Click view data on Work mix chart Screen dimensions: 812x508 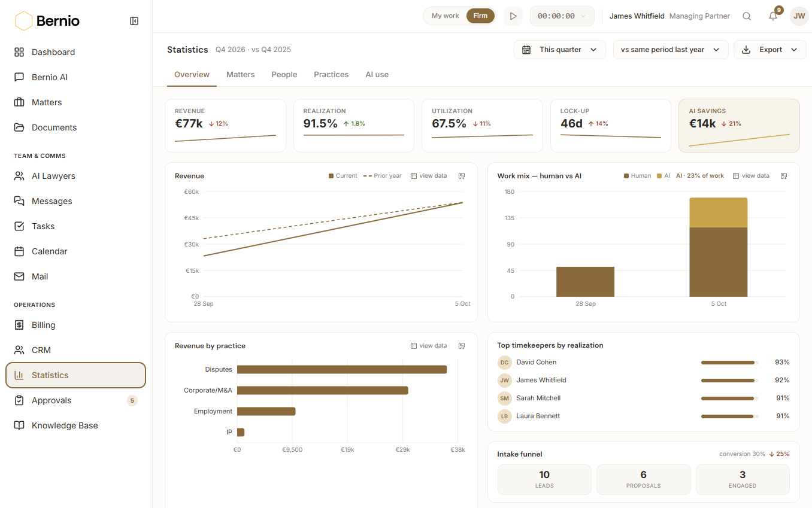click(x=751, y=176)
